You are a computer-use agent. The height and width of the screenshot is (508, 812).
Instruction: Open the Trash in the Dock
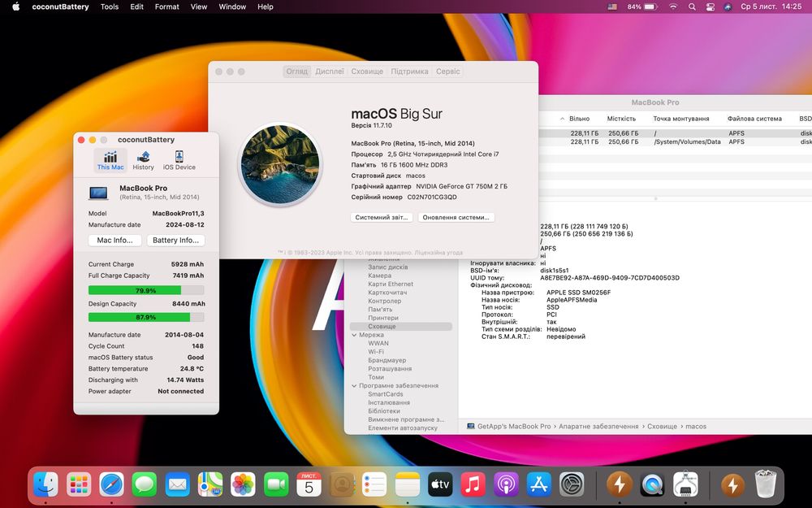tap(766, 484)
